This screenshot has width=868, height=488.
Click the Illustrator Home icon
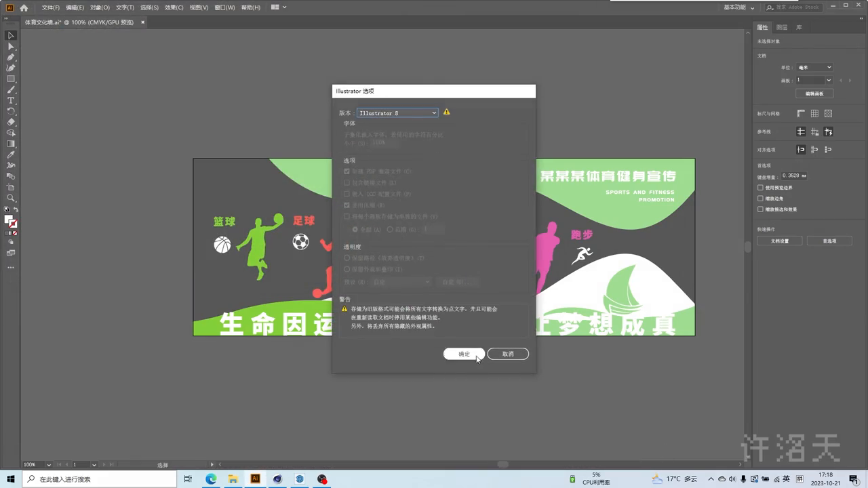coord(24,7)
